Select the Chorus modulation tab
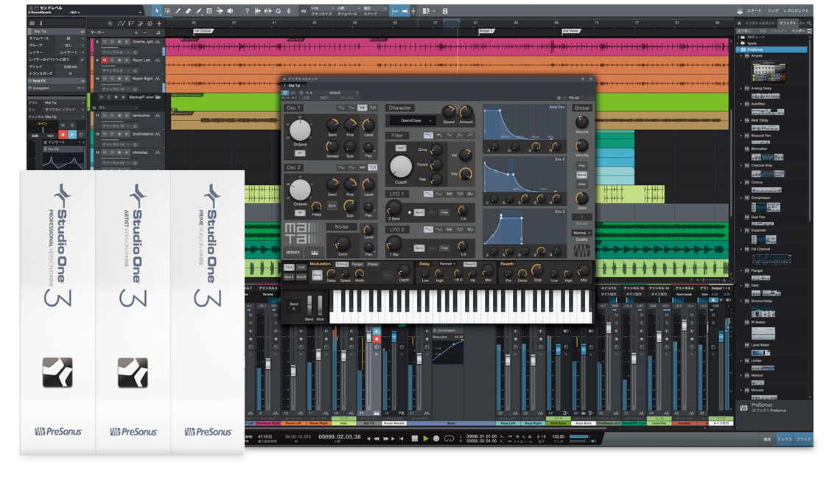The width and height of the screenshot is (840, 504). point(342,264)
